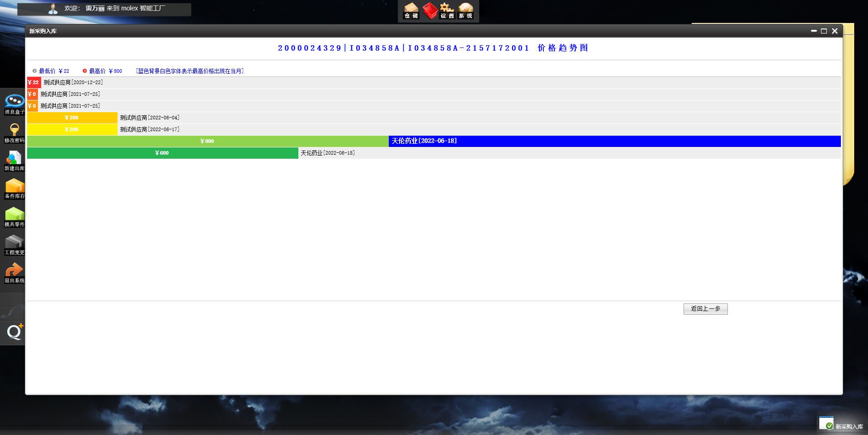The image size is (868, 435).
Task: Click the 返回上一步 button
Action: tap(705, 309)
